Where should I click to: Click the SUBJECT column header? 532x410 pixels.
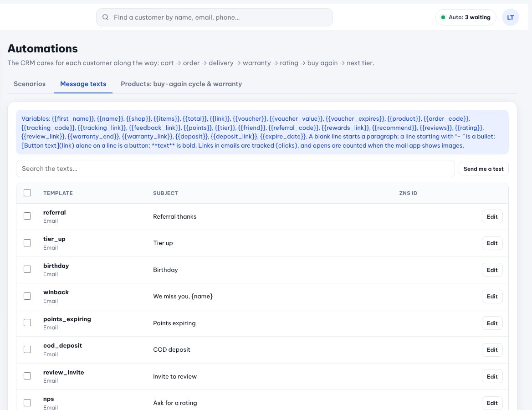[166, 193]
